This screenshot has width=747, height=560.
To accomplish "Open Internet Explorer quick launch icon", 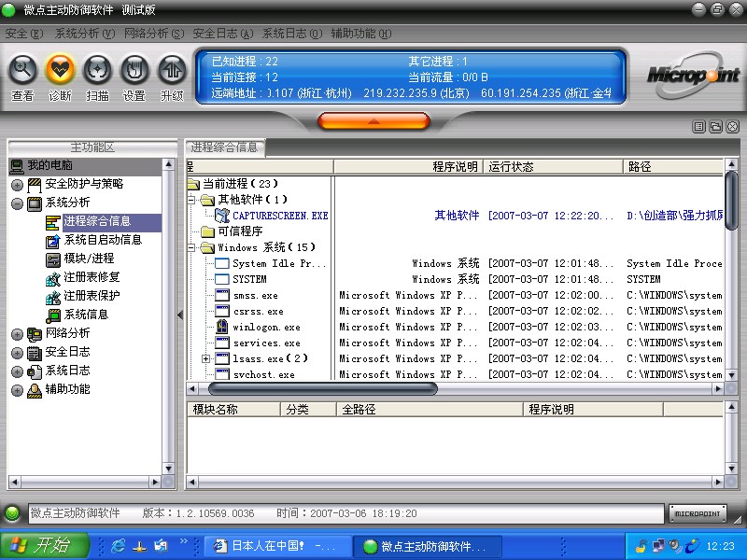I will (118, 546).
